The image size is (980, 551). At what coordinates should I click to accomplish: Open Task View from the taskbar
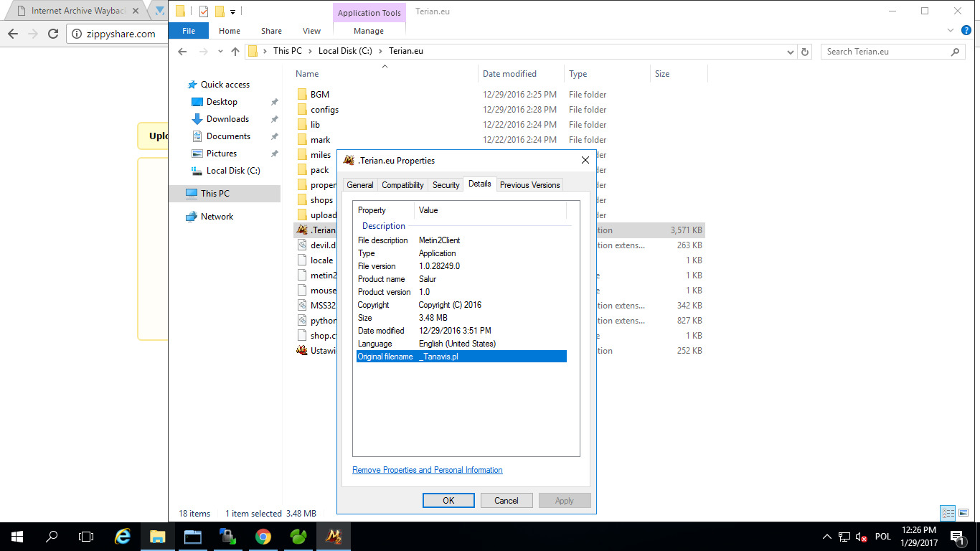pyautogui.click(x=86, y=536)
